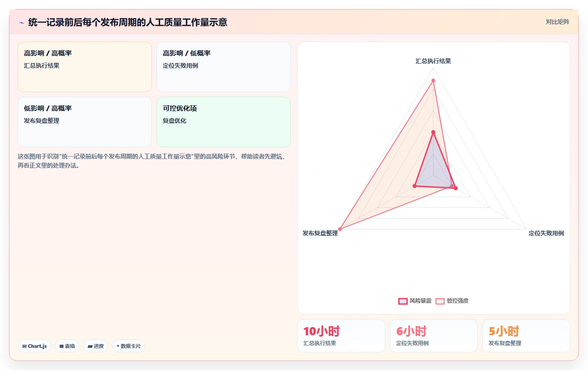Click 定位失败用例 text in quadrant card

(180, 66)
